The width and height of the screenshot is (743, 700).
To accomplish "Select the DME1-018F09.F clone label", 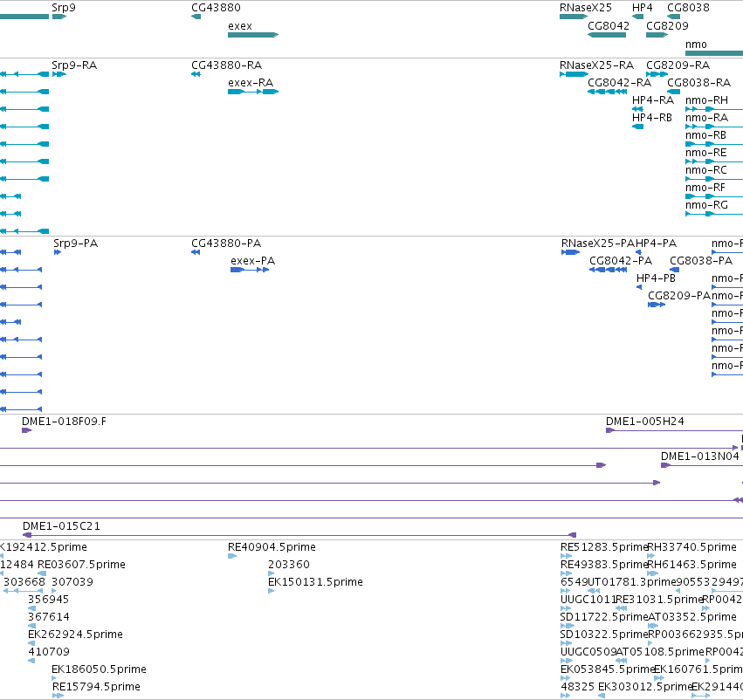I will pyautogui.click(x=64, y=421).
